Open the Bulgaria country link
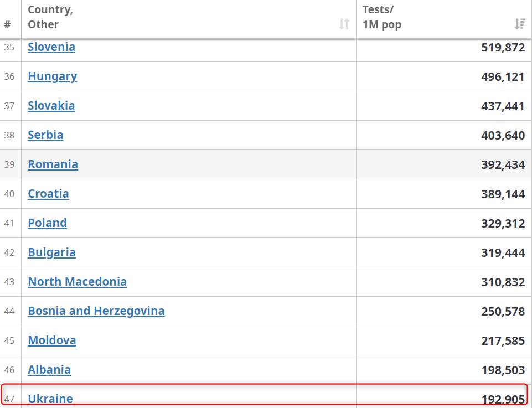 pyautogui.click(x=51, y=252)
